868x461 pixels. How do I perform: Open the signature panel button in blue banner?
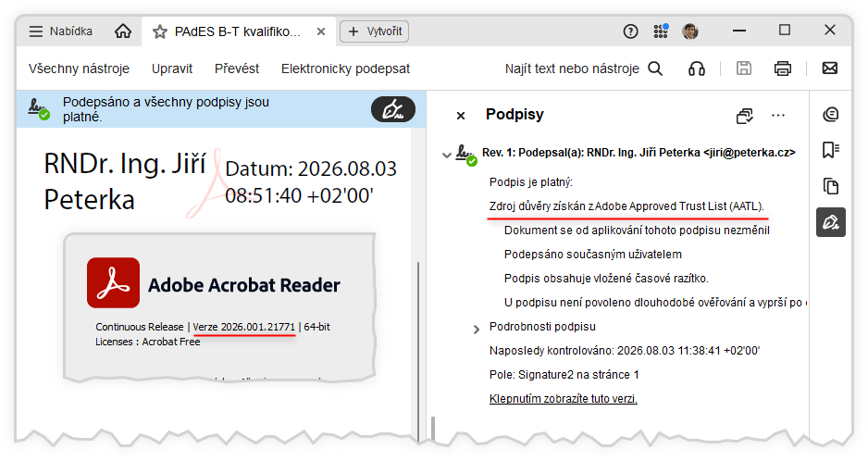click(x=393, y=109)
